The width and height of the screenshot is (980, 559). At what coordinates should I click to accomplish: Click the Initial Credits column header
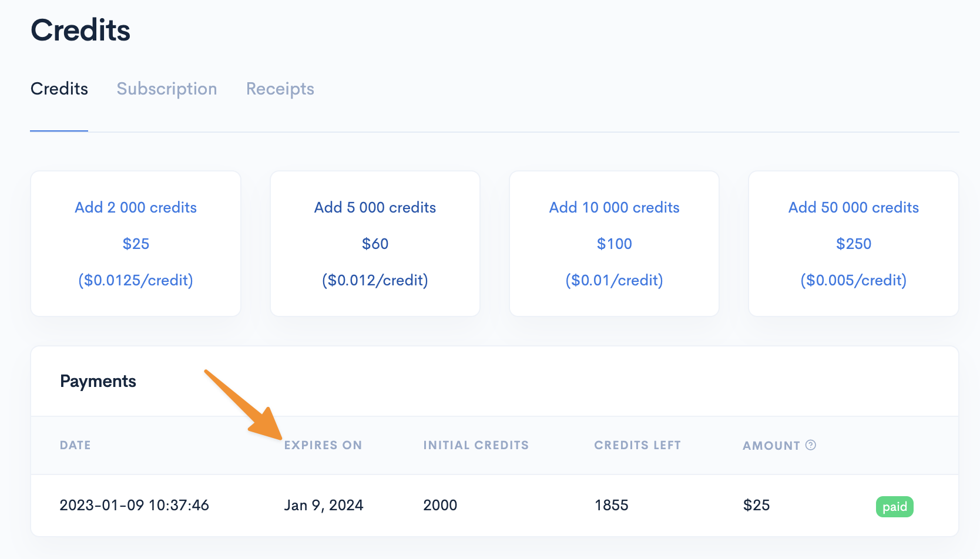(476, 445)
